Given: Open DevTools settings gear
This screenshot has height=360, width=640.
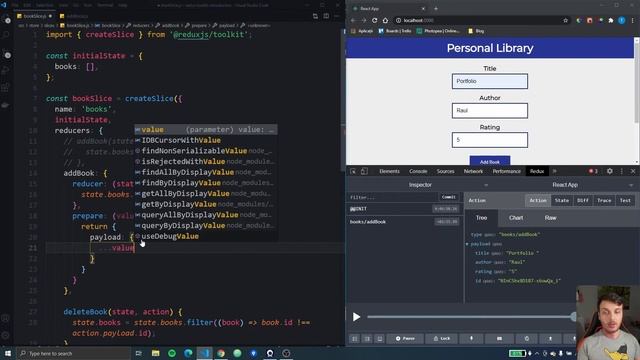Looking at the screenshot, I should click(x=609, y=171).
